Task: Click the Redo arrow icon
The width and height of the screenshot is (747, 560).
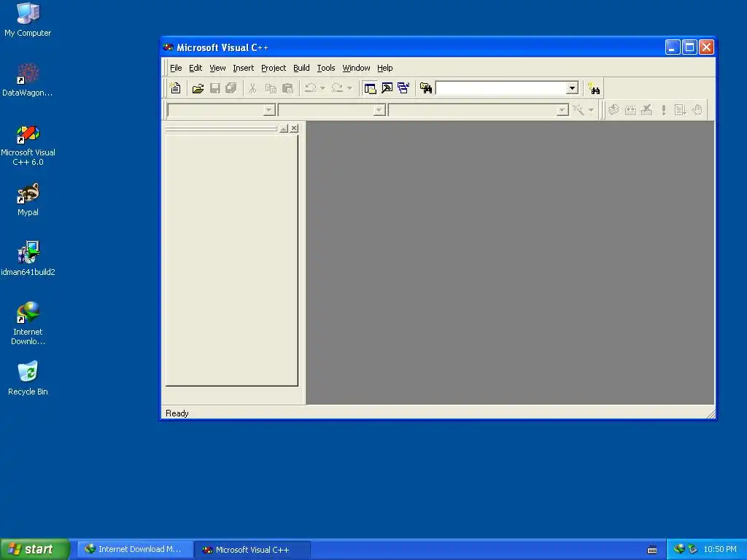Action: 337,88
